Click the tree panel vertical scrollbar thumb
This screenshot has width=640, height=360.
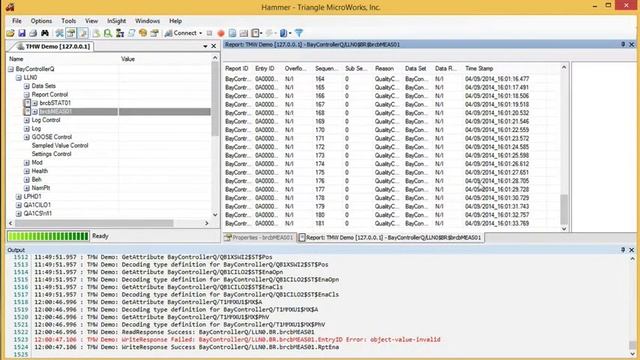point(215,99)
